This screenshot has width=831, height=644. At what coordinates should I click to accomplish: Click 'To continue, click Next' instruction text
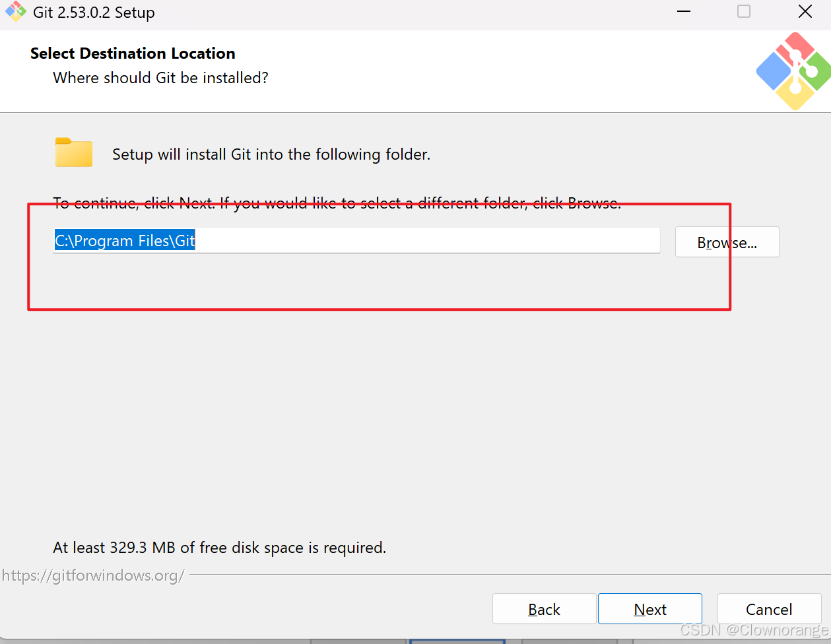click(x=337, y=203)
